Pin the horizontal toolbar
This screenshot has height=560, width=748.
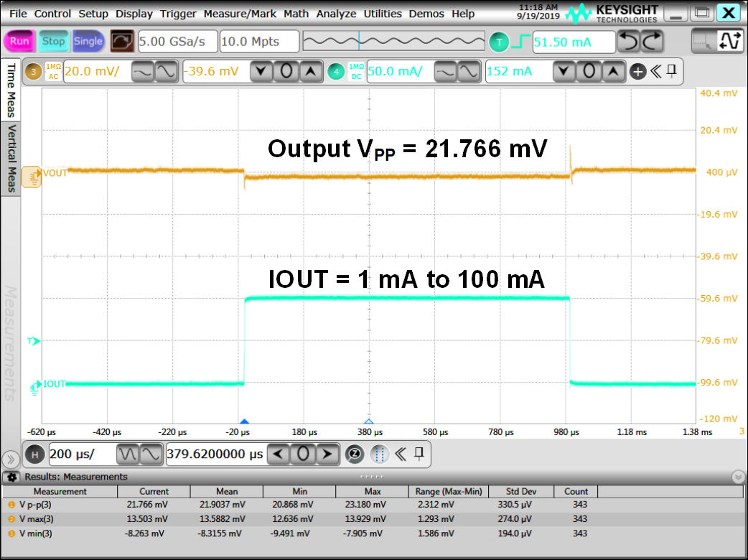point(419,454)
